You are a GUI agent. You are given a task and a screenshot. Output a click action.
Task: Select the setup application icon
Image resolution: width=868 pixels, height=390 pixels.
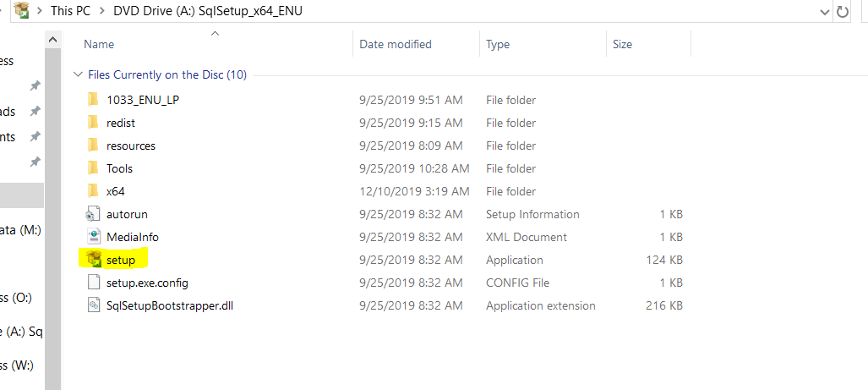(93, 259)
